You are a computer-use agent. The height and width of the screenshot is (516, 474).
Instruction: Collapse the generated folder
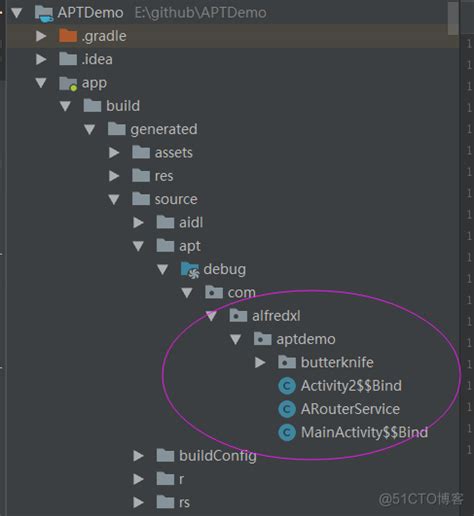89,129
